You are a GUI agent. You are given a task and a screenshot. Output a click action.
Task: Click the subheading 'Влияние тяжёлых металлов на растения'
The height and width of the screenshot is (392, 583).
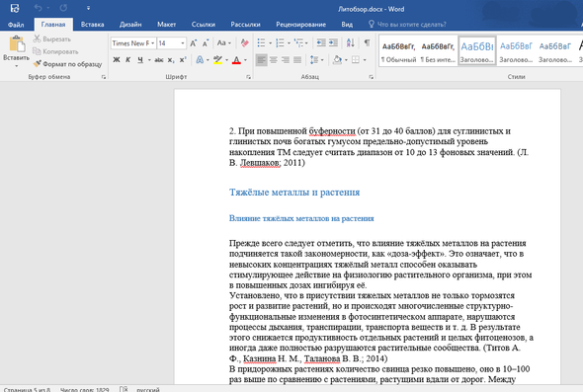[301, 218]
